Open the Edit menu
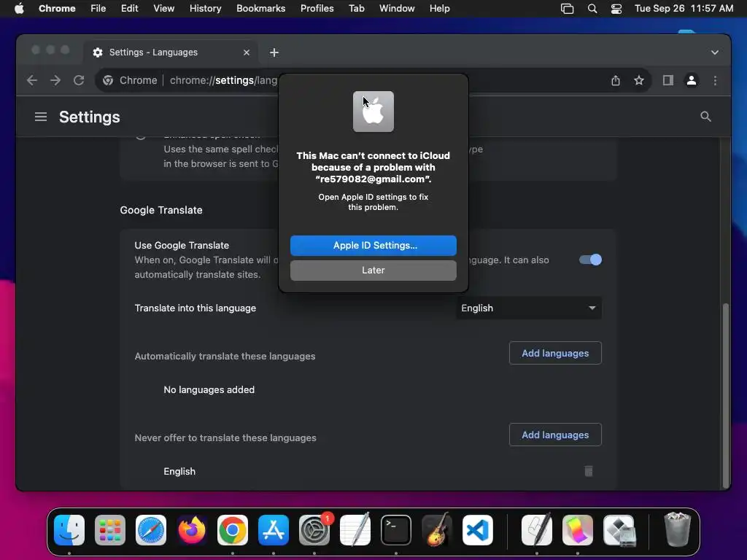The width and height of the screenshot is (747, 560). coord(129,9)
